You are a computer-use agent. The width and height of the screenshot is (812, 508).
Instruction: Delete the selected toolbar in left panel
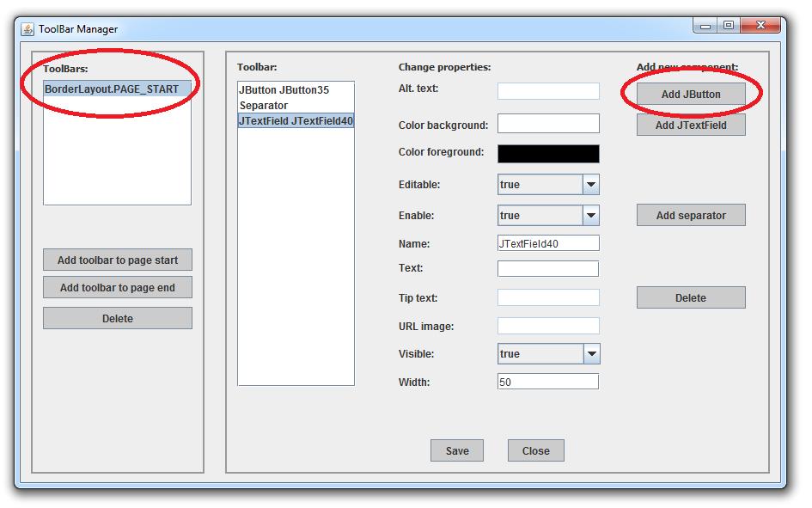[x=118, y=319]
